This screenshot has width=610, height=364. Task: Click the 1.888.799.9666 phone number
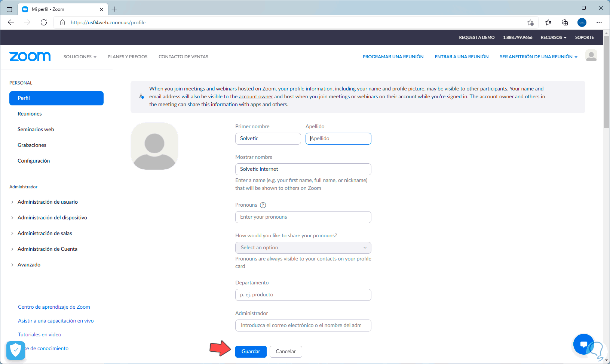click(518, 37)
